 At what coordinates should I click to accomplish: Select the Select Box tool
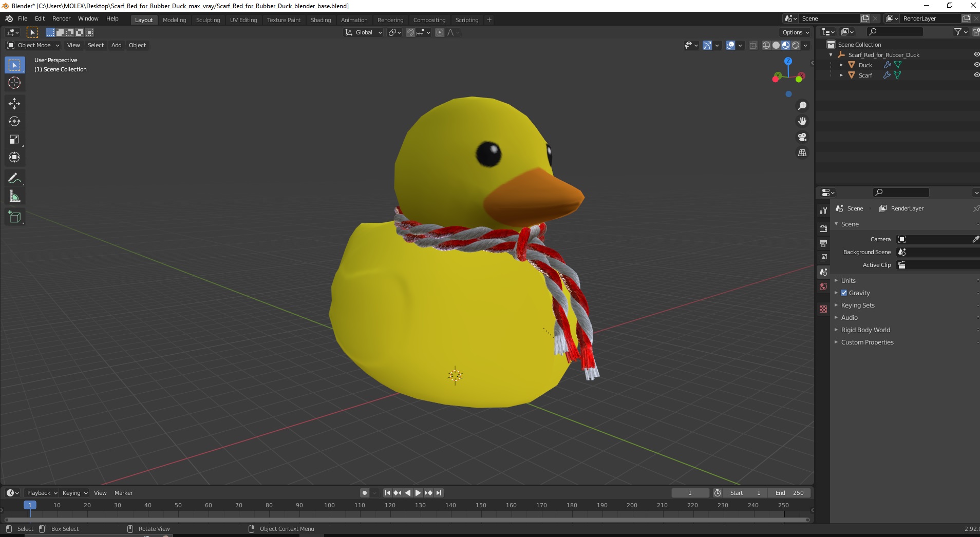click(14, 65)
